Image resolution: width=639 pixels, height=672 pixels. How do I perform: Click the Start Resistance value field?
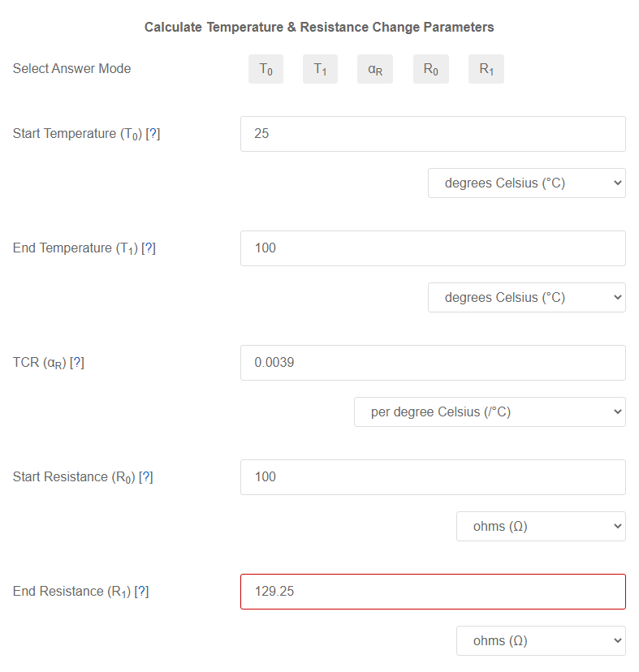433,477
